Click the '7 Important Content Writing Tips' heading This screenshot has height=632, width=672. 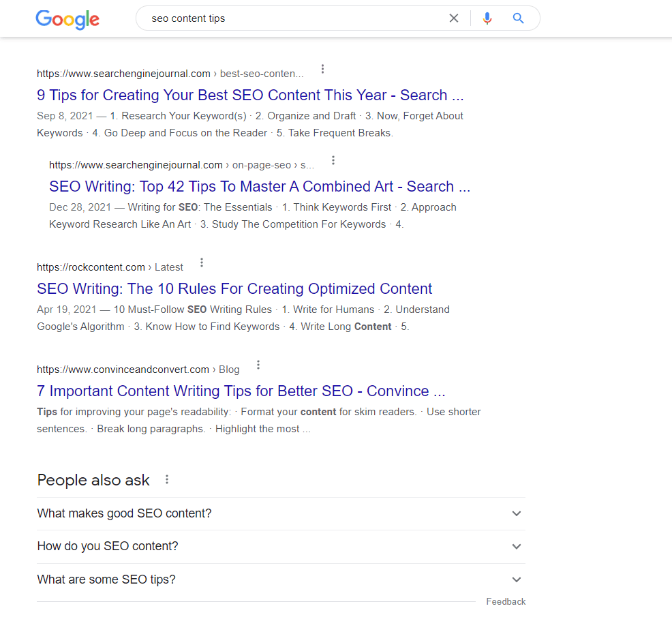click(x=241, y=391)
